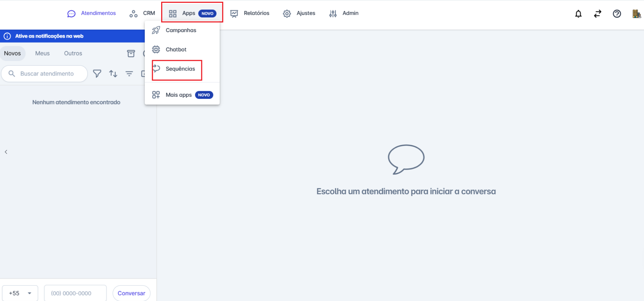This screenshot has width=644, height=301.
Task: Click the Ative as notificações na web banner
Action: pyautogui.click(x=49, y=36)
